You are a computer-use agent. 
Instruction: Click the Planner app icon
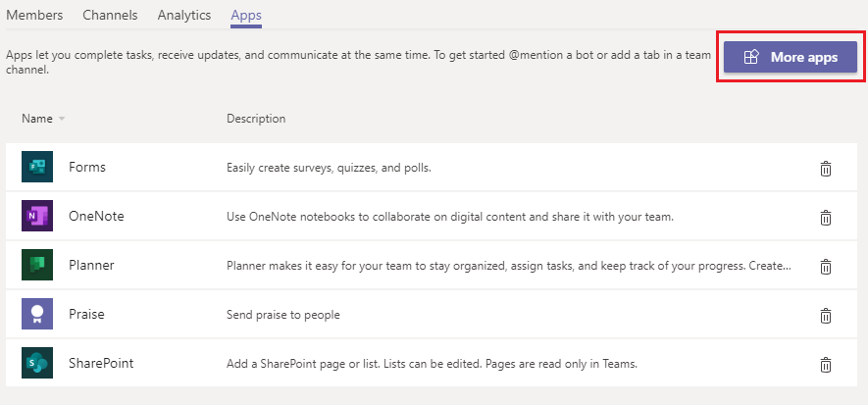tap(36, 266)
